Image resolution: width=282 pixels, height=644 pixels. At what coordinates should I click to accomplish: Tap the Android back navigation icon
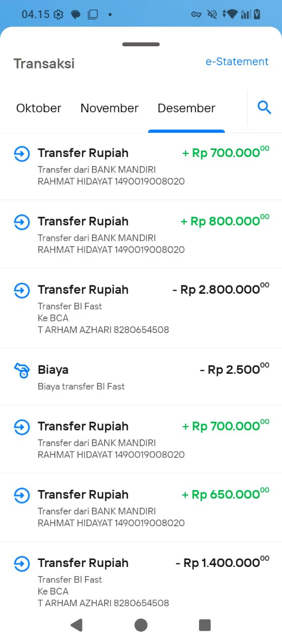click(76, 625)
